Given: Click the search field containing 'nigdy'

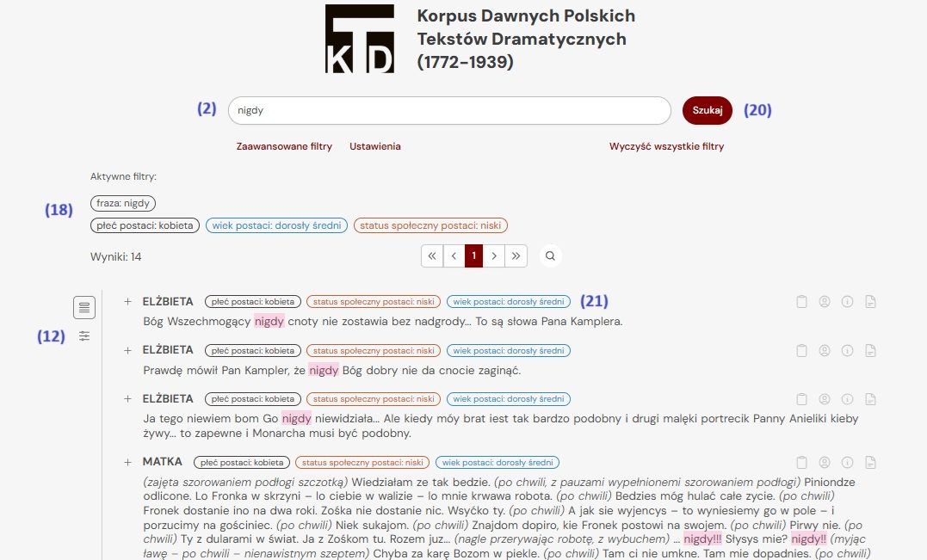Looking at the screenshot, I should tap(449, 110).
